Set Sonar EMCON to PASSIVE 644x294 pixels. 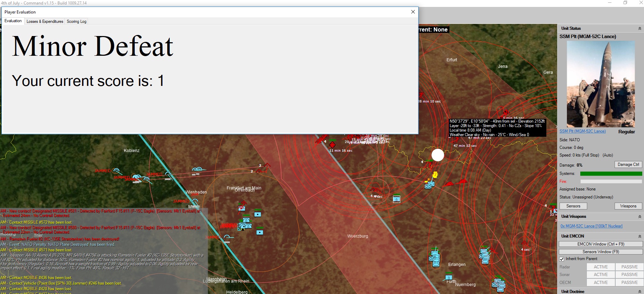coord(629,275)
